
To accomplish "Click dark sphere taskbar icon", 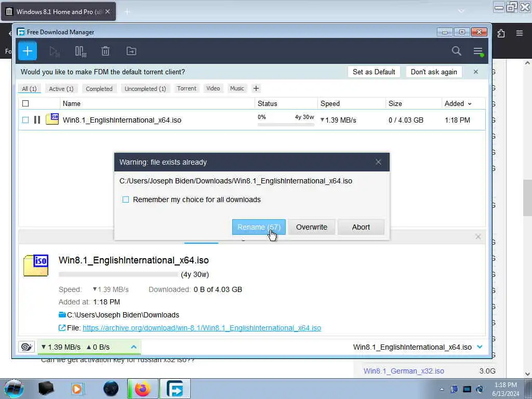I will tap(111, 389).
